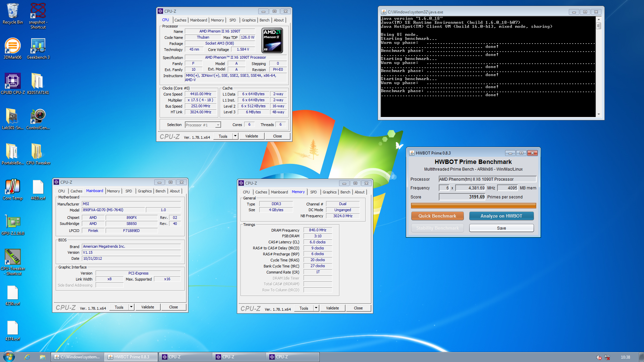Open the Windows Start menu orb

point(9,357)
